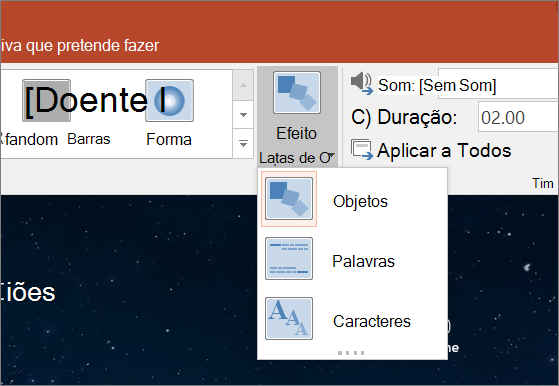Show the previous row of the transitions gallery
Image resolution: width=559 pixels, height=386 pixels.
(243, 85)
